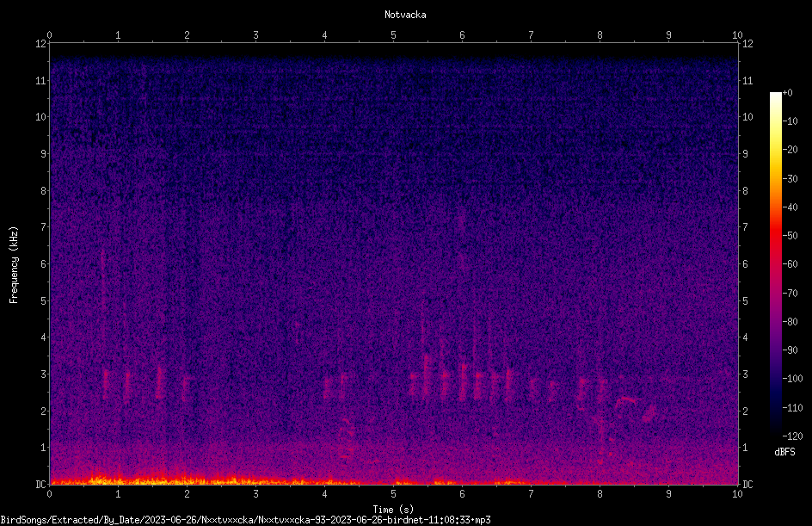
Task: Click the -40 colorbar label
Action: [x=790, y=207]
